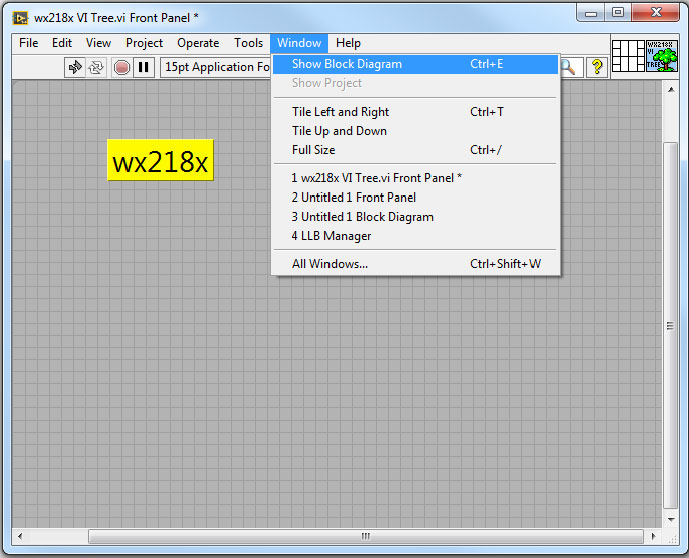Switch to LLB Manager window
Viewport: 689px width, 558px height.
(x=331, y=236)
